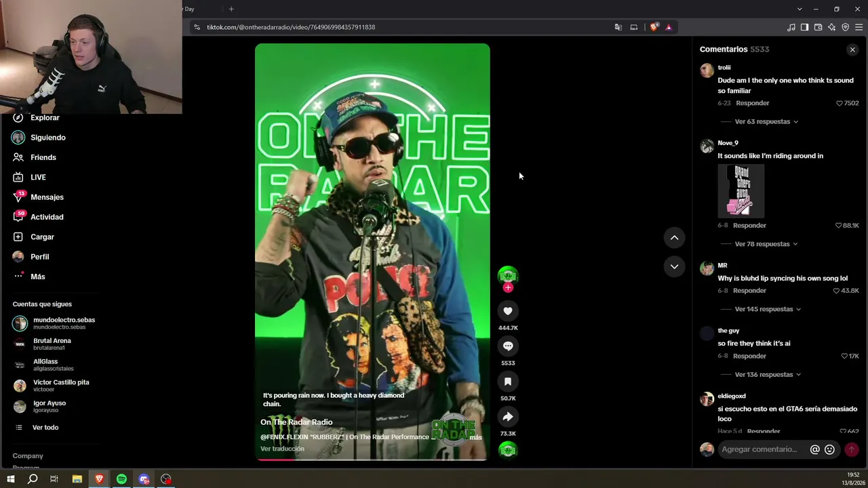Expand Ver 78 respuestas under Nove_9's comment
This screenshot has width=868, height=488.
[x=766, y=244]
